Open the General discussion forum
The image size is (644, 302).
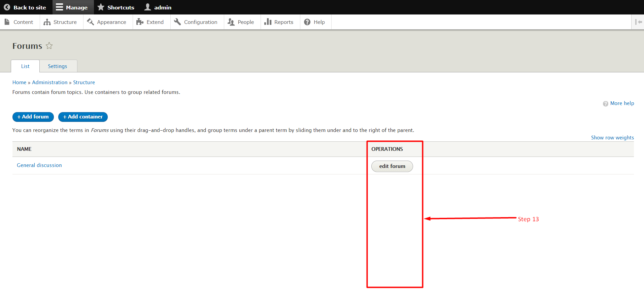click(x=39, y=165)
